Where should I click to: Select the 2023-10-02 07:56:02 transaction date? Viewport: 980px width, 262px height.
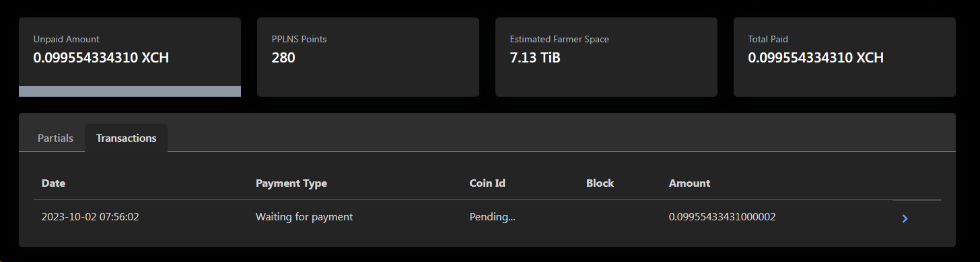[95, 217]
